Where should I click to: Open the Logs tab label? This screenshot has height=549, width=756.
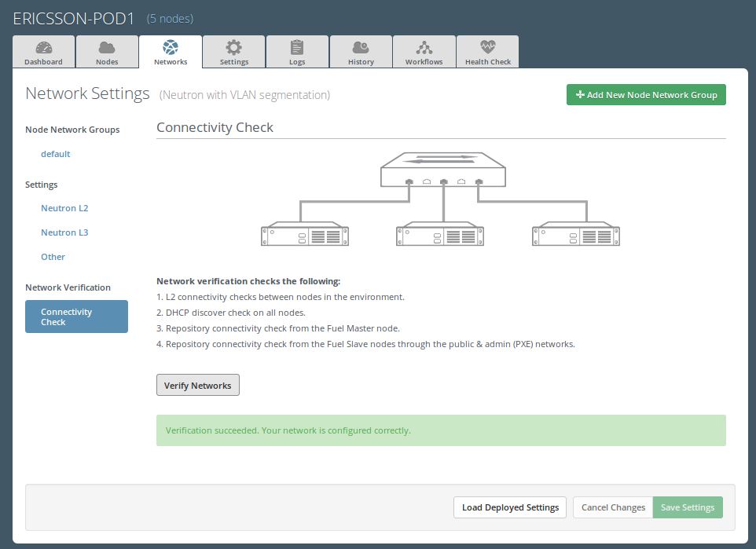(x=297, y=62)
